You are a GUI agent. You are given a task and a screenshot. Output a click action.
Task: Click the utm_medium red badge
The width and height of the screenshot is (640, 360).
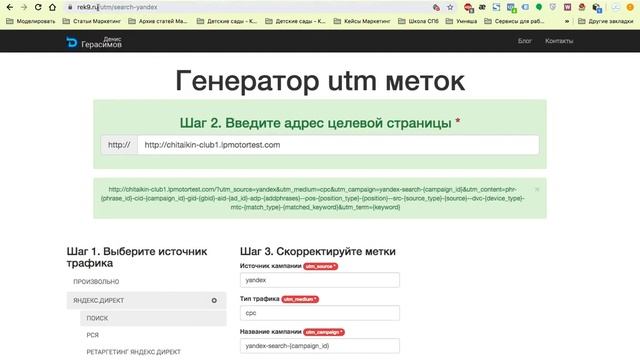(x=300, y=299)
